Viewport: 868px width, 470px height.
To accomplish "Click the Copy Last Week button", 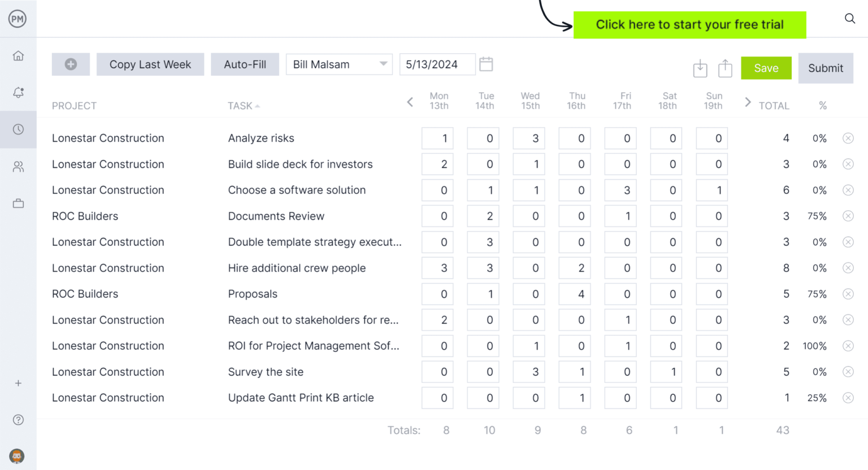I will pyautogui.click(x=150, y=64).
